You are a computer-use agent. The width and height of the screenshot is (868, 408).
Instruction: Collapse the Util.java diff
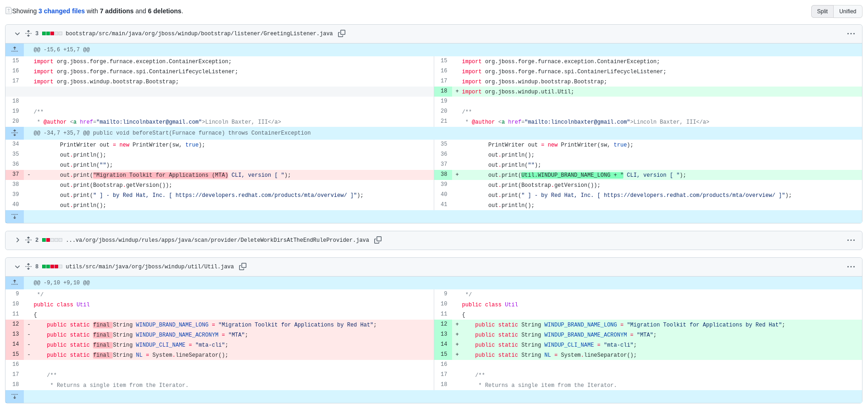[17, 267]
